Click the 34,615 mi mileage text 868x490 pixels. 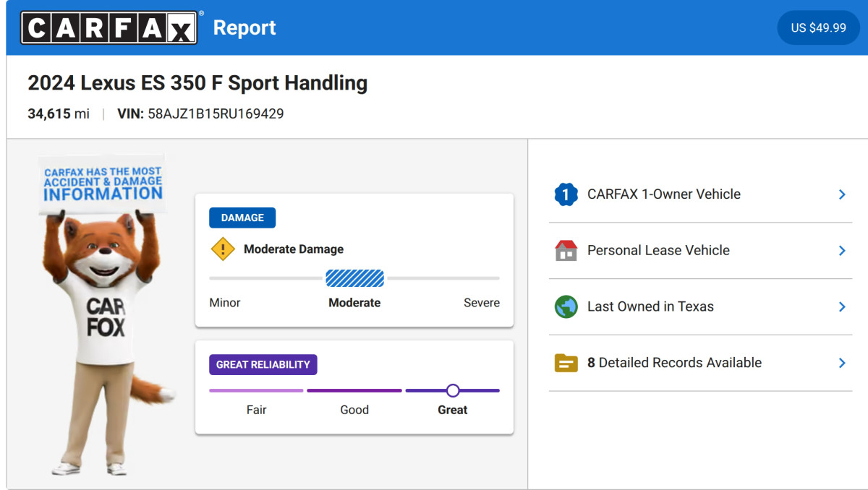point(59,113)
